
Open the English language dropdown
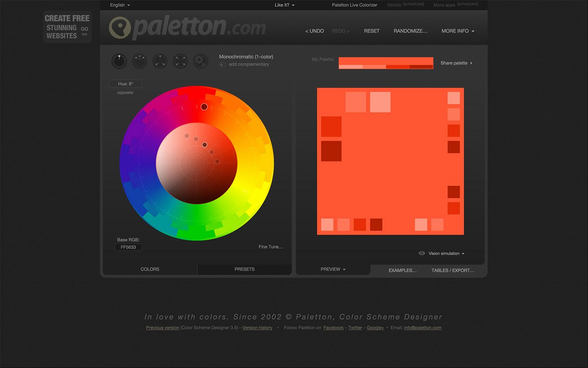[120, 5]
